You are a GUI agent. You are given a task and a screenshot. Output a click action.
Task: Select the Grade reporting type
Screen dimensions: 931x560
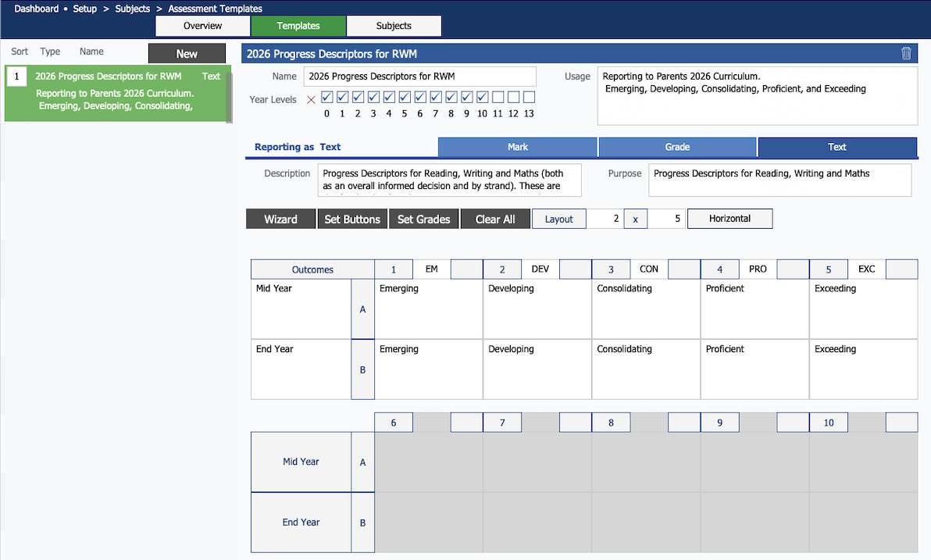[x=677, y=147]
